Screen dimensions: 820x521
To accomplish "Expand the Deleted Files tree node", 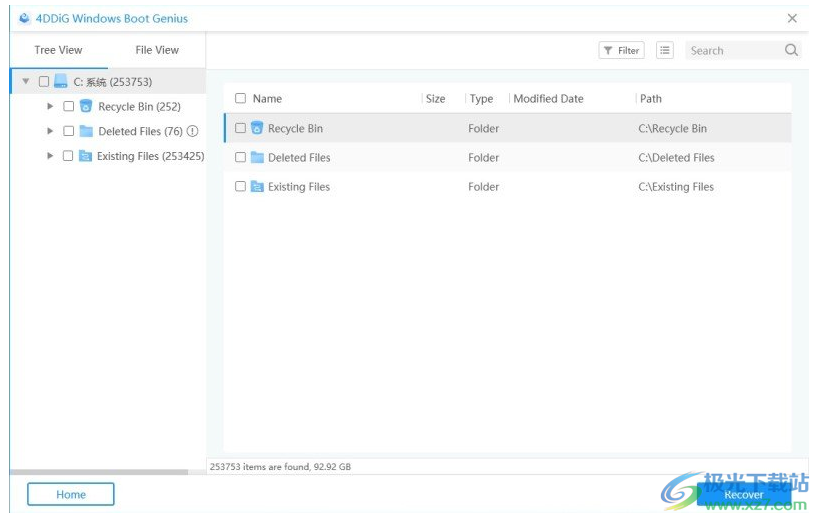I will [50, 131].
